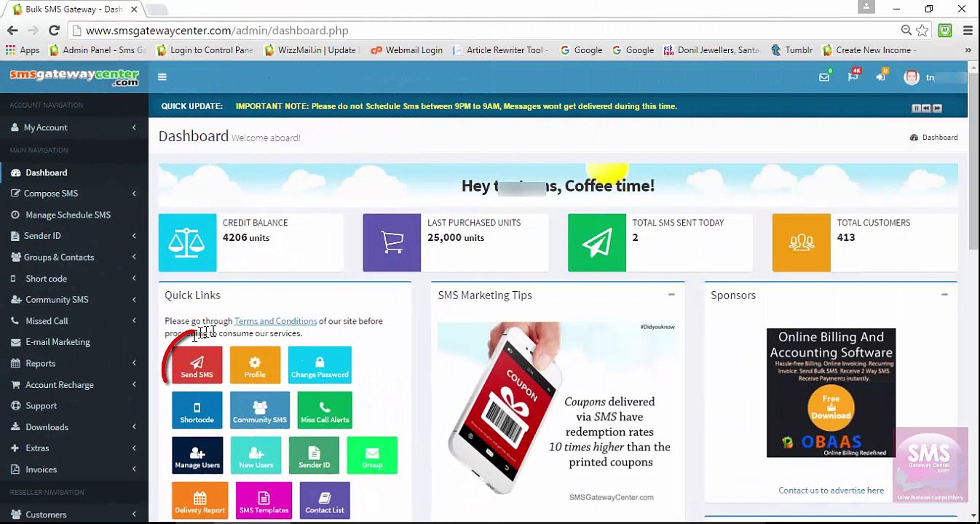Collapse the Sponsors panel
This screenshot has width=980, height=524.
pyautogui.click(x=944, y=295)
